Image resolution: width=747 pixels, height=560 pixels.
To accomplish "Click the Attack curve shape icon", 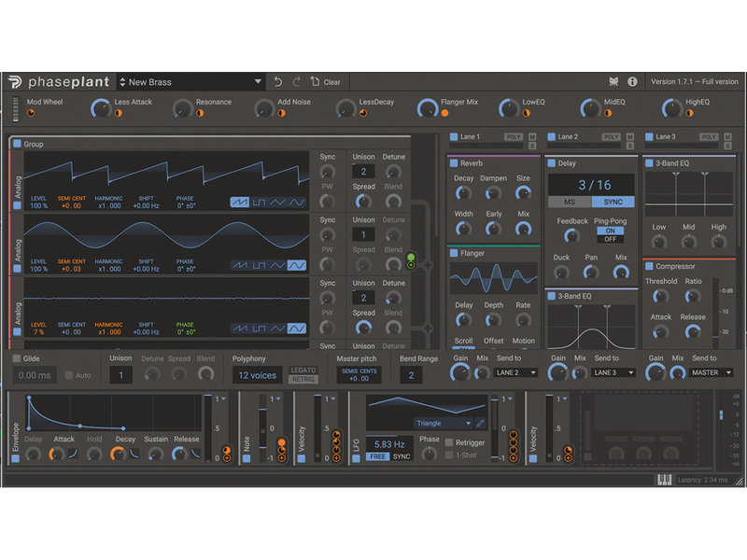I will tap(73, 454).
